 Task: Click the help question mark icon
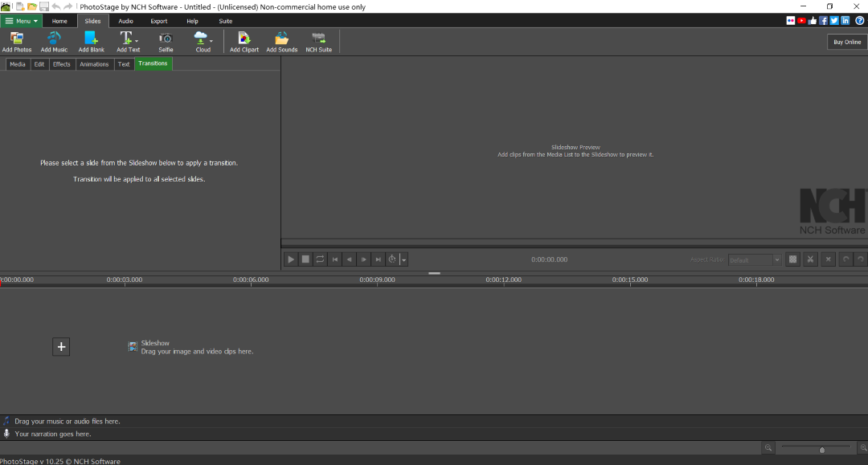pyautogui.click(x=859, y=21)
